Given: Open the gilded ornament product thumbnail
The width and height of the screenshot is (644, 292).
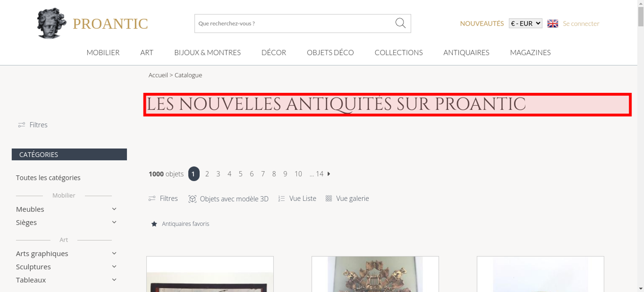Looking at the screenshot, I should coord(375,274).
